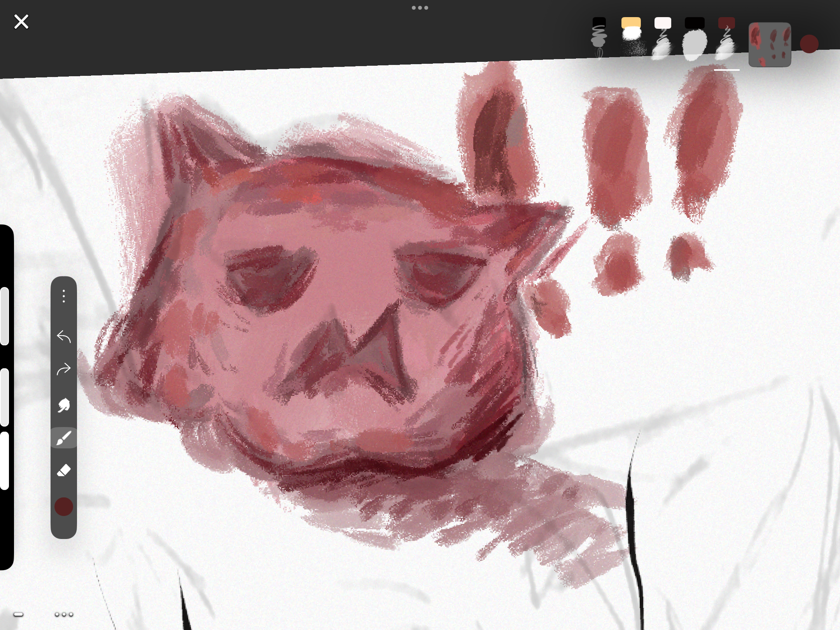Image resolution: width=840 pixels, height=630 pixels.
Task: Click the middle slider on left edge
Action: pos(4,397)
